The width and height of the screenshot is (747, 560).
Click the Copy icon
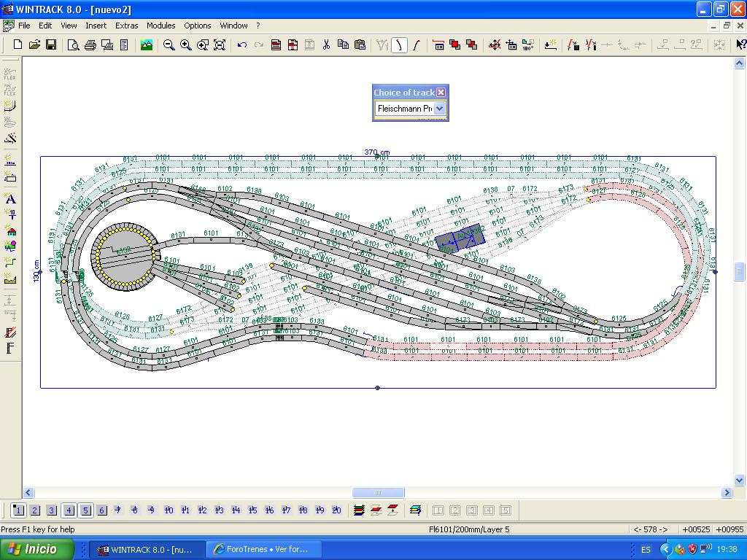(x=343, y=44)
